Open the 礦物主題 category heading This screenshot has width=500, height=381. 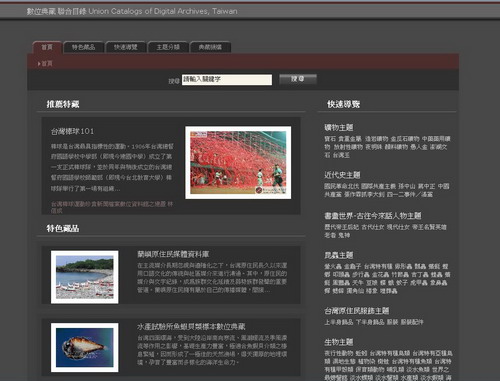click(339, 127)
